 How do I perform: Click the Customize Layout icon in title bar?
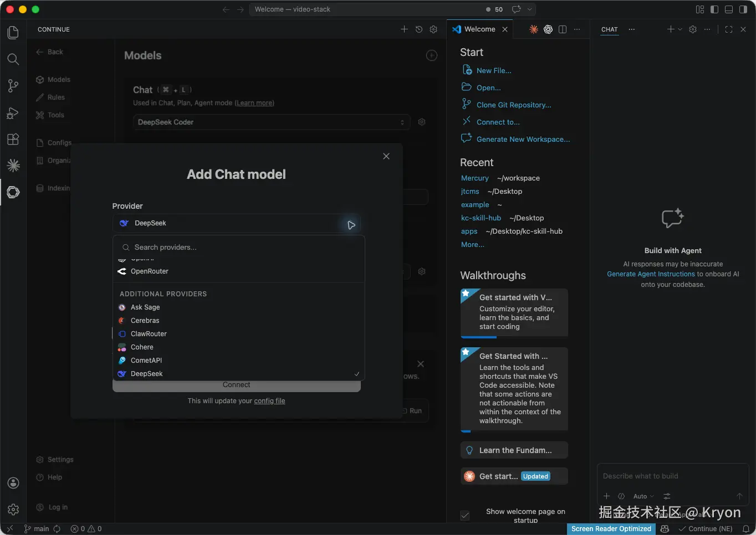(700, 9)
